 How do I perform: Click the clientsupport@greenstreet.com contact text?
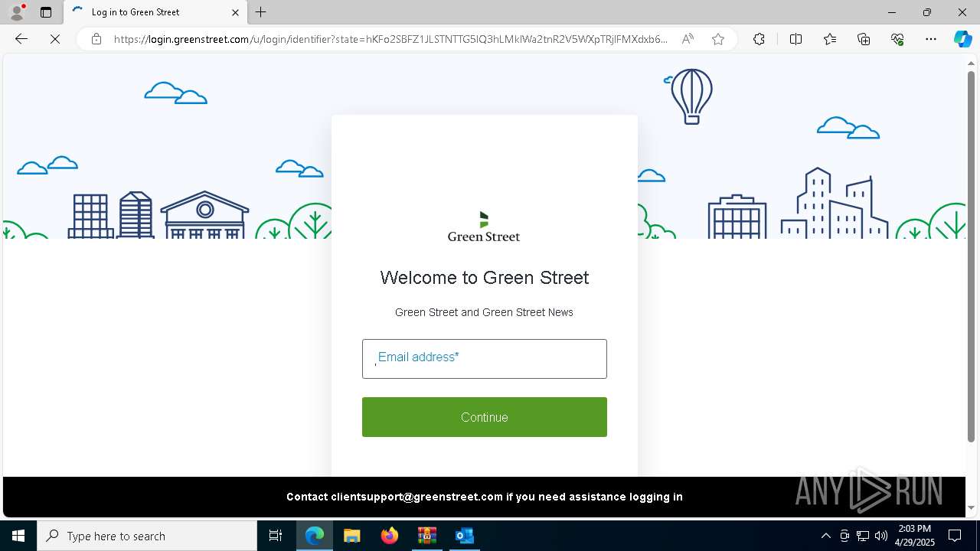pos(416,497)
